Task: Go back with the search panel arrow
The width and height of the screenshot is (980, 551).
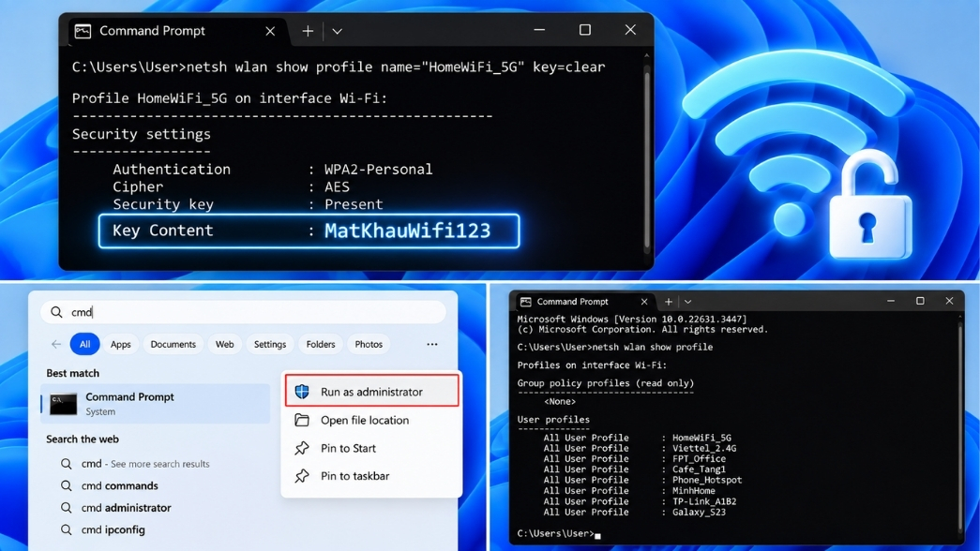Action: tap(56, 344)
